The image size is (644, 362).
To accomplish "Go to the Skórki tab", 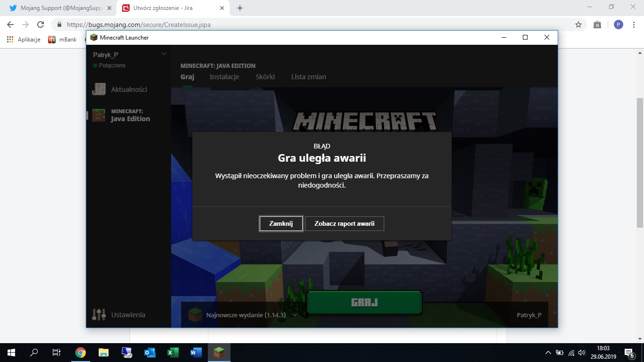I will (265, 77).
